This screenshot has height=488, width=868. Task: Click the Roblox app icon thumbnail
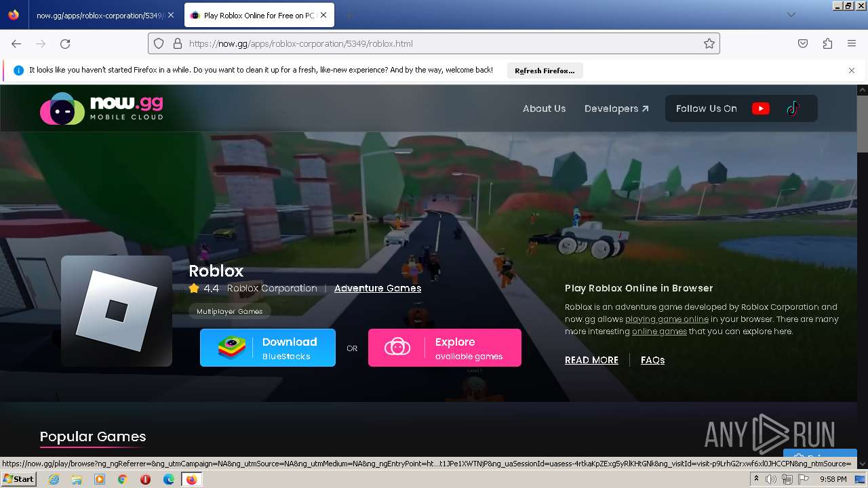coord(117,311)
